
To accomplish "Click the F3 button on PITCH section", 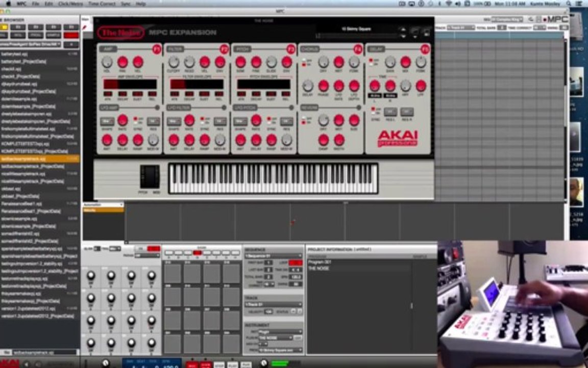I will point(291,49).
